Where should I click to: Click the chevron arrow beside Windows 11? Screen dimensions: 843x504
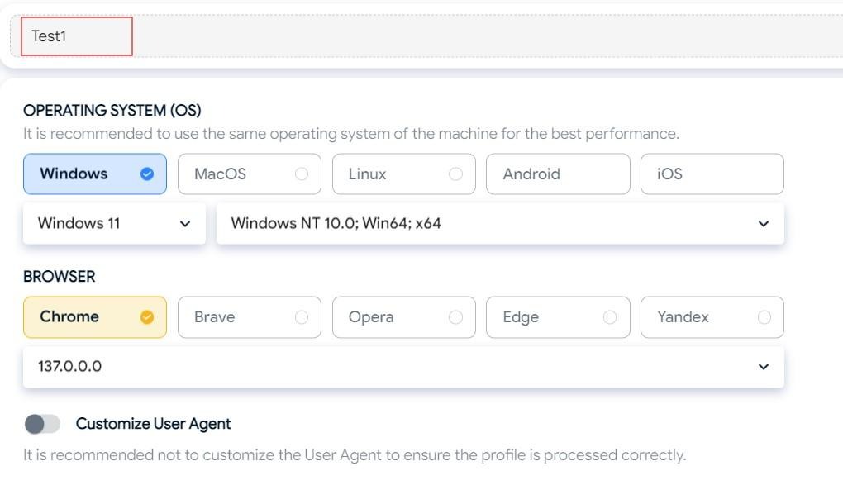point(185,224)
